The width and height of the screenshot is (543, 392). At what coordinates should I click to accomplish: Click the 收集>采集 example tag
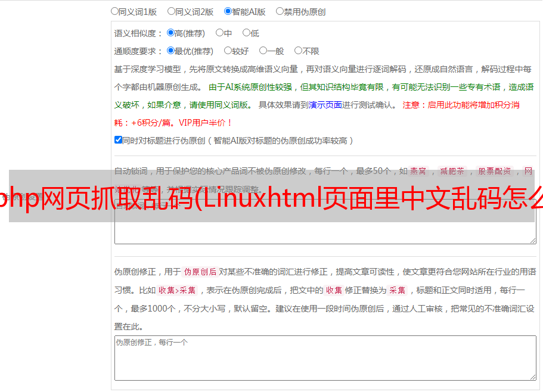(177, 290)
